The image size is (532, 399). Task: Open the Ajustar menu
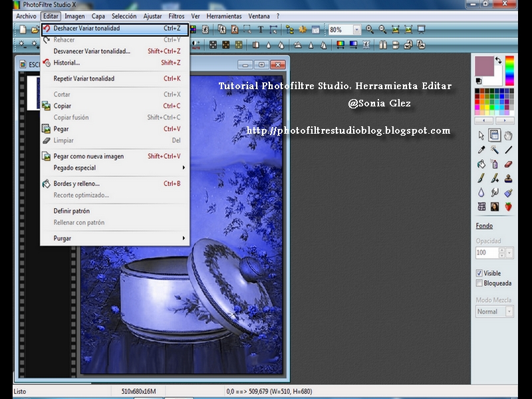coord(152,16)
